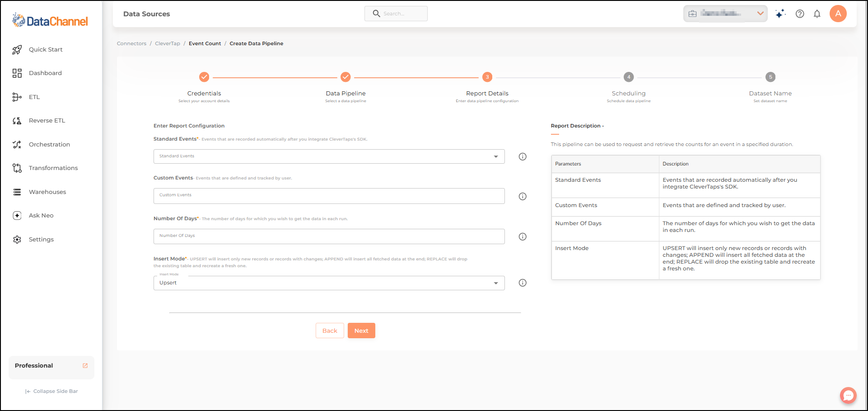
Task: Open the Transformations icon
Action: coord(17,168)
